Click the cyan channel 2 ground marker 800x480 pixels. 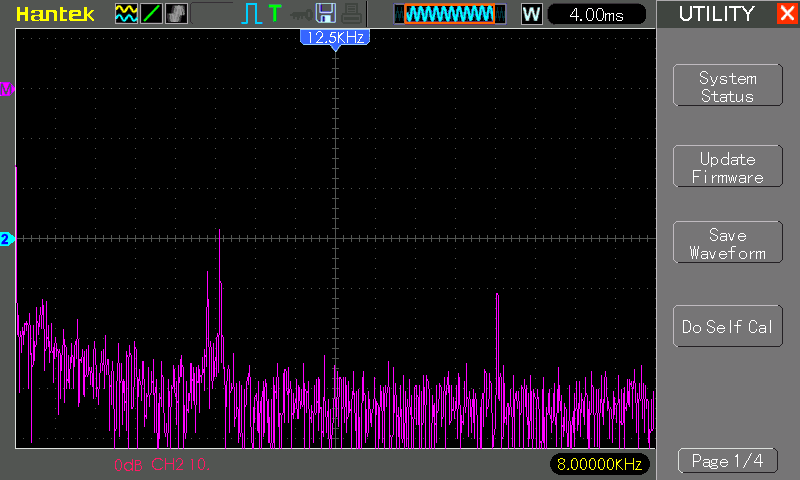[7, 239]
